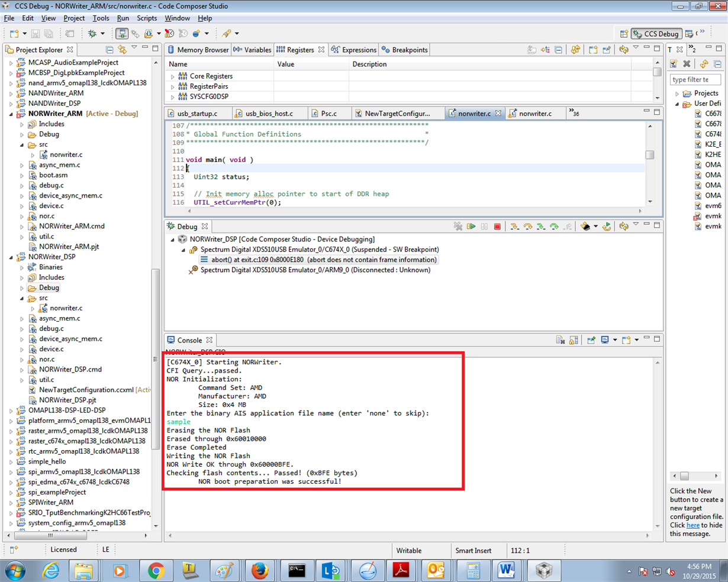
Task: Click the Restart icon in Debug view
Action: 607,227
